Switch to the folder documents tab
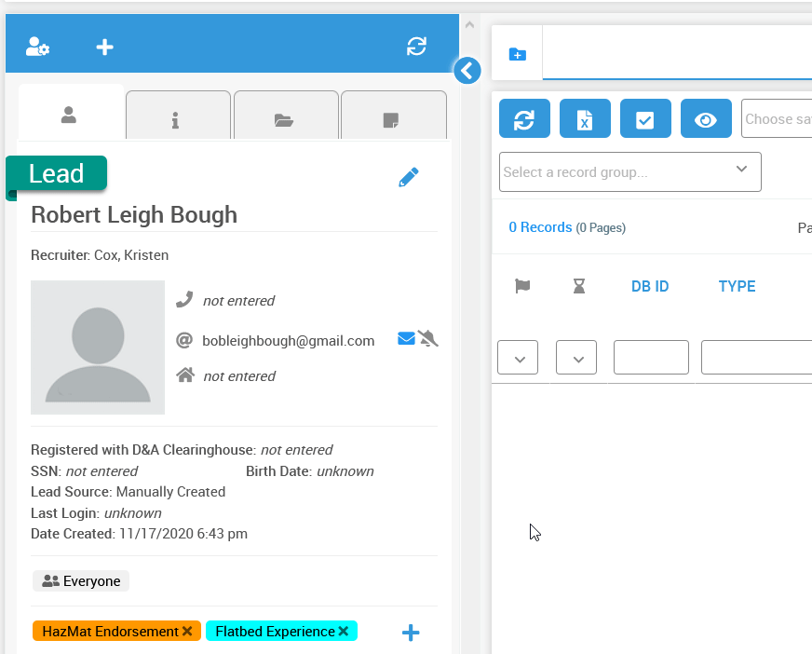This screenshot has height=654, width=812. click(x=285, y=119)
